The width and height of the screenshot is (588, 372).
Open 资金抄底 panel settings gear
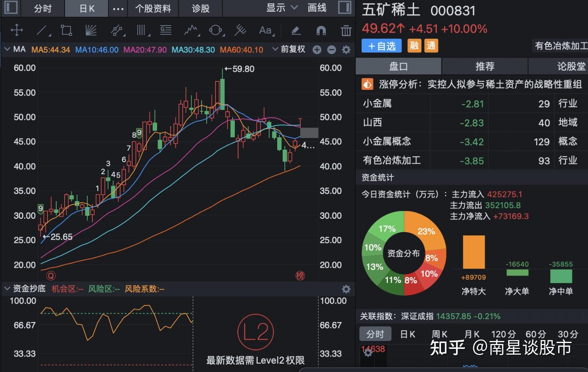click(346, 289)
